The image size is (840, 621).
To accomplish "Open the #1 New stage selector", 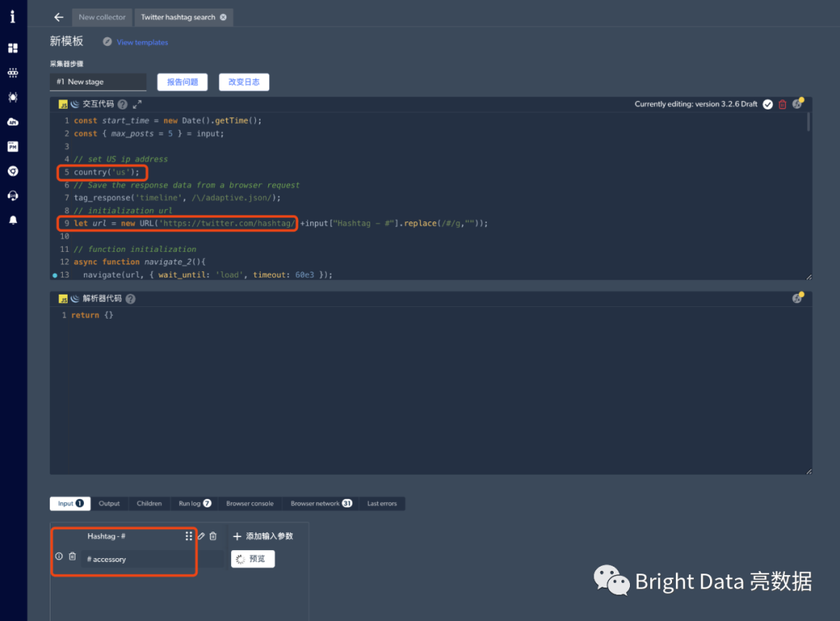I will (98, 82).
